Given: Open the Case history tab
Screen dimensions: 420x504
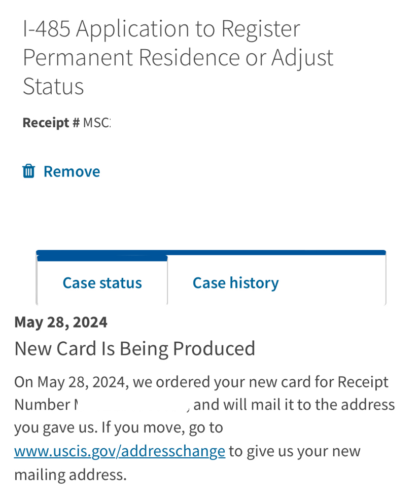Looking at the screenshot, I should [235, 282].
